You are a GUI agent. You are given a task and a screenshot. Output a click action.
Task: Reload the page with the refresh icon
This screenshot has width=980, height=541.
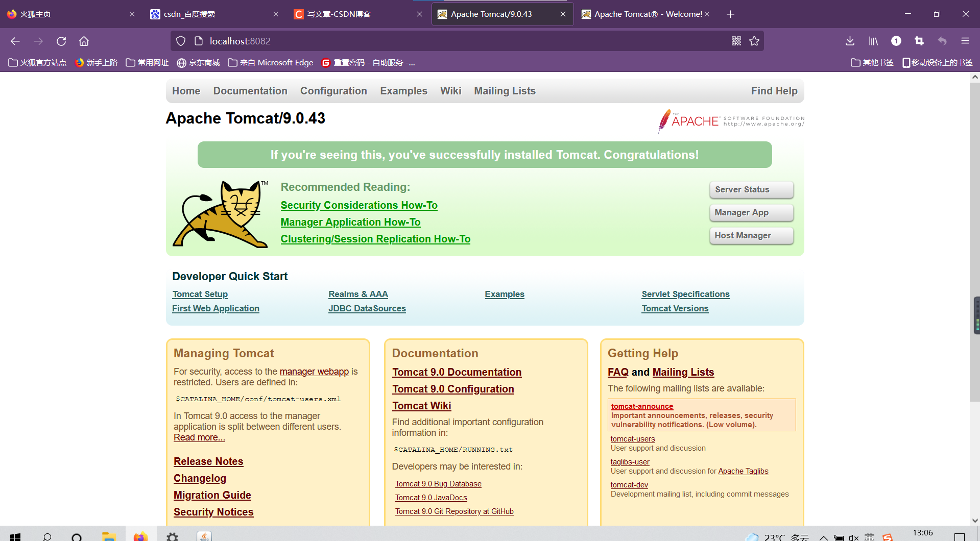tap(61, 41)
